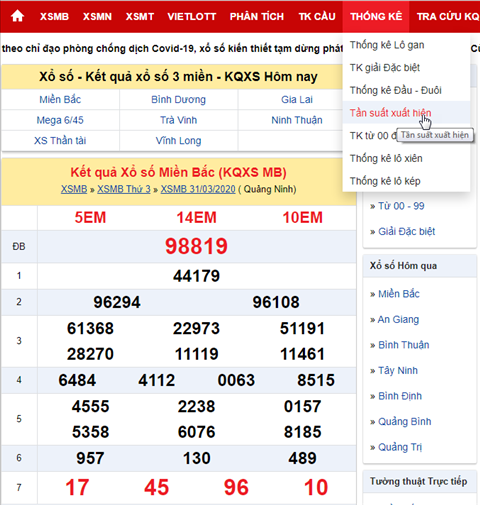The height and width of the screenshot is (505, 480).
Task: Click the XSMB breadcrumb link
Action: tap(74, 189)
